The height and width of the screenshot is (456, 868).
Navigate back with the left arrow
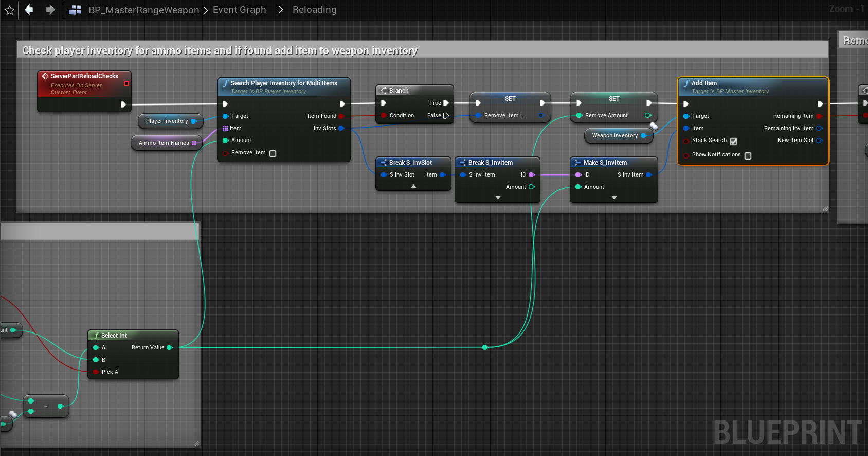point(29,10)
